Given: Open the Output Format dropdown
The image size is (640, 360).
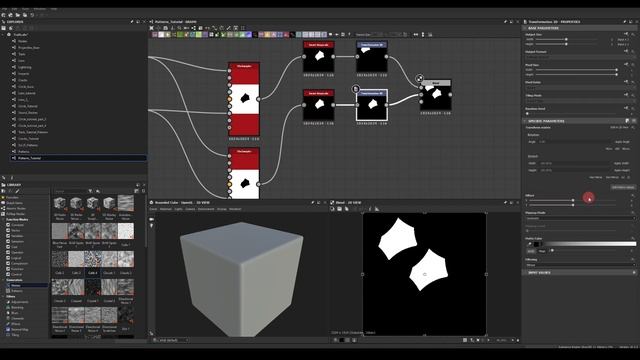Looking at the screenshot, I should coord(580,57).
